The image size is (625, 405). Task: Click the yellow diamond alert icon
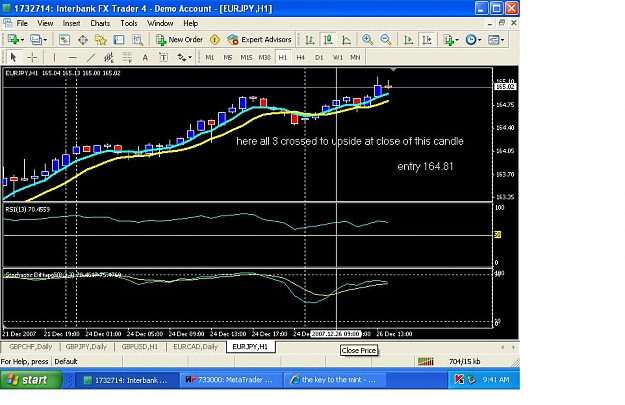point(215,39)
